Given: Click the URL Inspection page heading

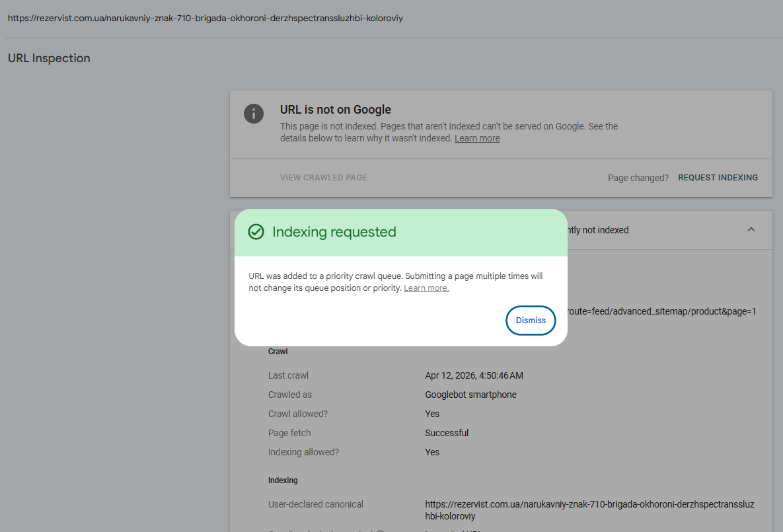Looking at the screenshot, I should 49,58.
